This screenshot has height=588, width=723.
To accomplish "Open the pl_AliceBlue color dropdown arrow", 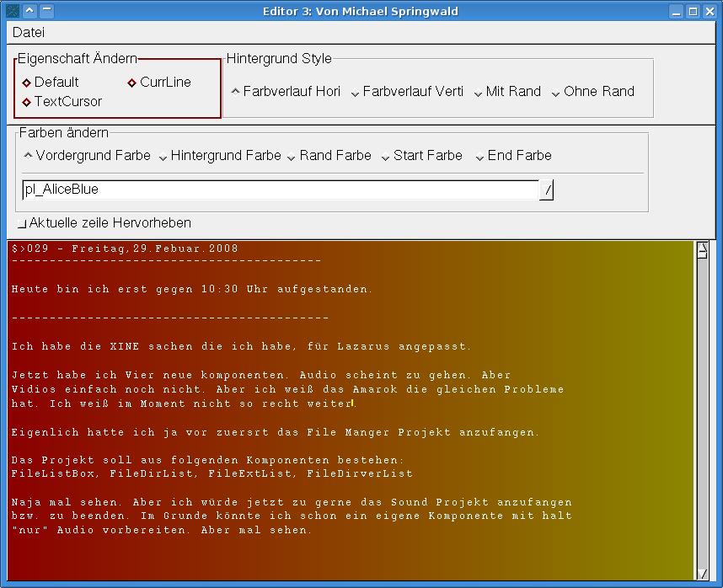I will pyautogui.click(x=547, y=190).
